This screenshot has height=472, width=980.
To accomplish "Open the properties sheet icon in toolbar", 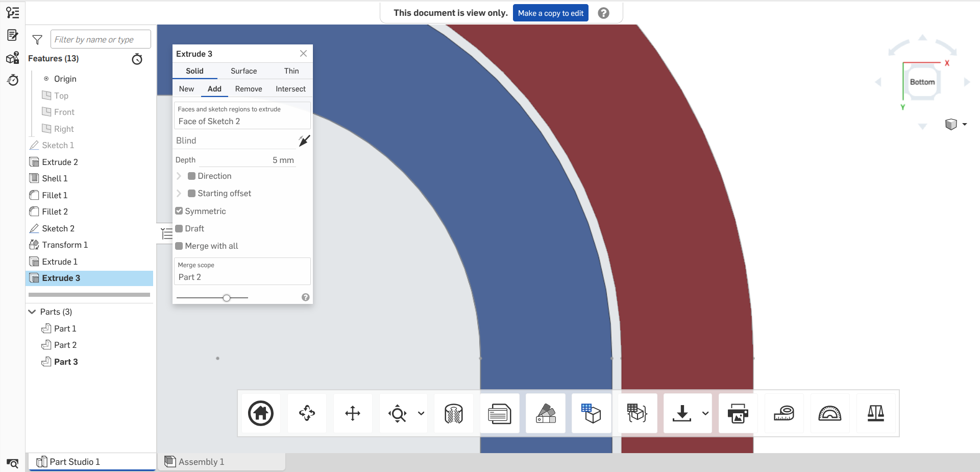I will (x=500, y=413).
